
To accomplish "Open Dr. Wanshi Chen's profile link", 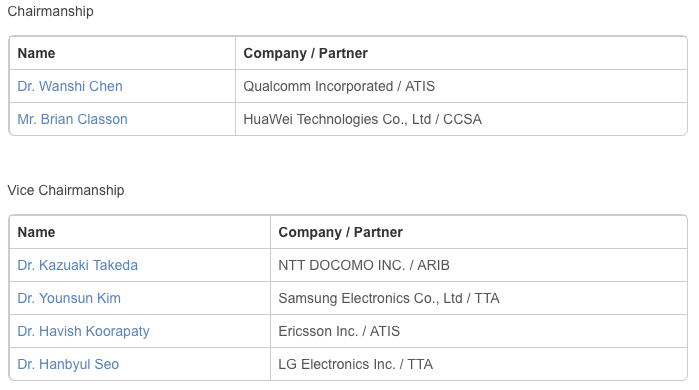I will (x=70, y=86).
